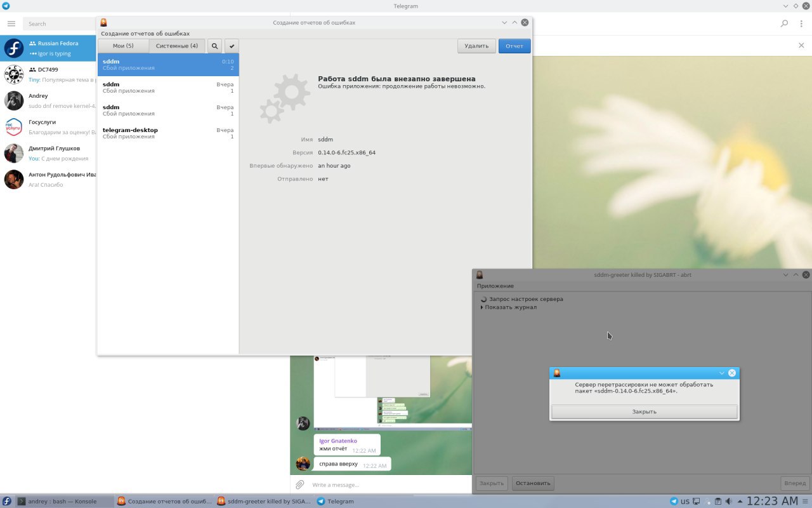Open the DC7499 group chat
The image size is (812, 508).
tap(48, 74)
